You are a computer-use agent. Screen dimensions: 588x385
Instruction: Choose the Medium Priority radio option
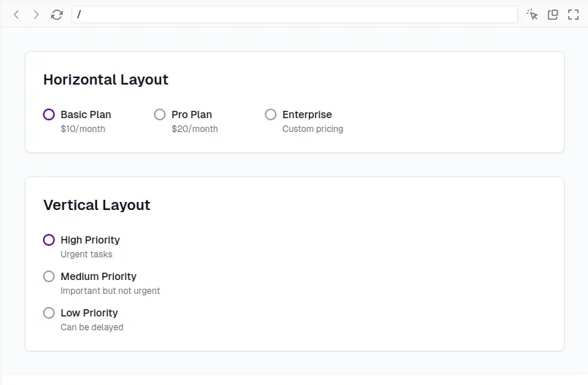[49, 276]
